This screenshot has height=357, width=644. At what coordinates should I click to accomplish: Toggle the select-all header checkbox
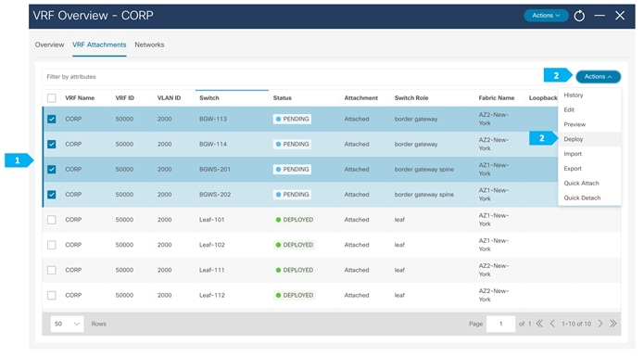[x=51, y=98]
